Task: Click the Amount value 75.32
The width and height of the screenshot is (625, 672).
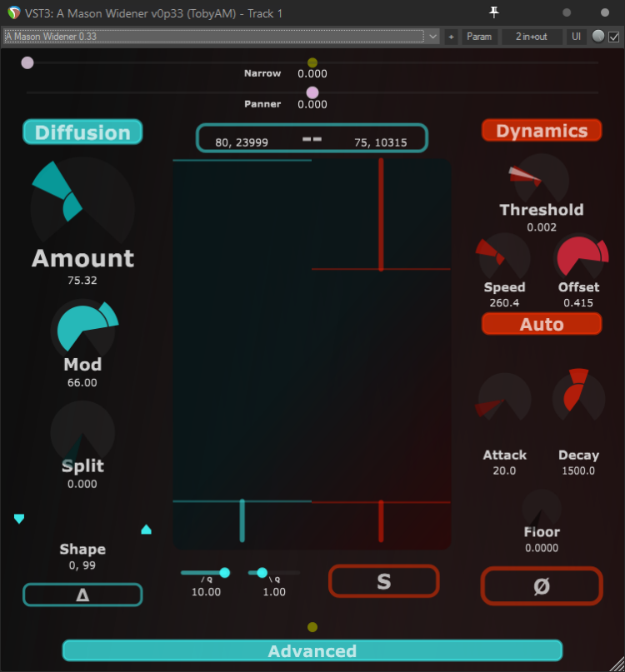Action: pyautogui.click(x=82, y=281)
